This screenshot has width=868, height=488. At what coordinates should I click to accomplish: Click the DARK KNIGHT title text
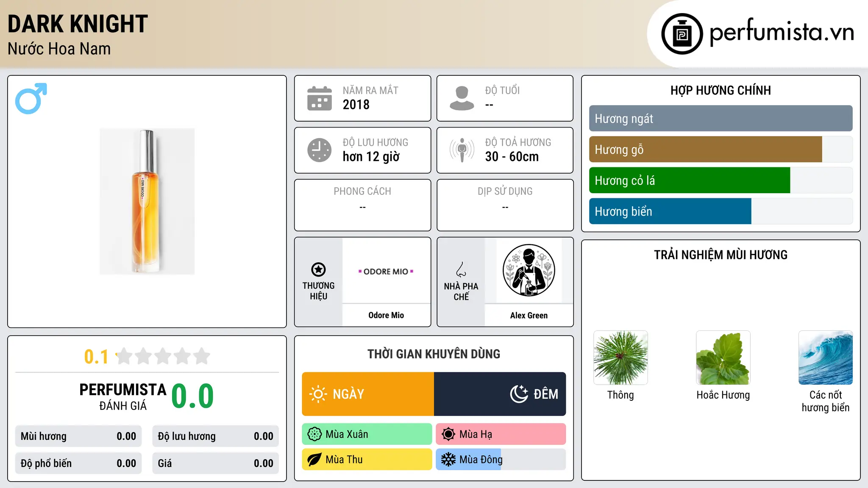pyautogui.click(x=78, y=24)
